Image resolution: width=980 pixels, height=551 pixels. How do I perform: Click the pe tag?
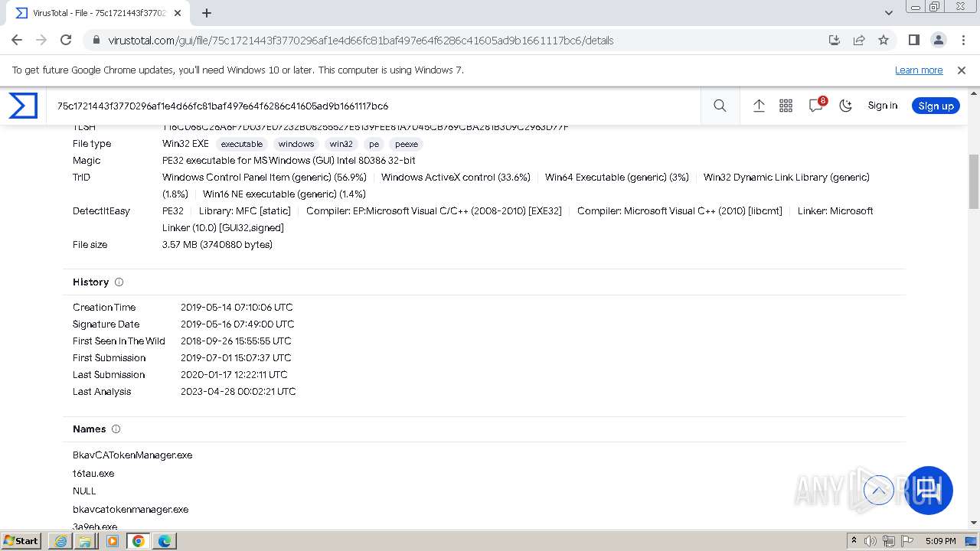point(374,144)
